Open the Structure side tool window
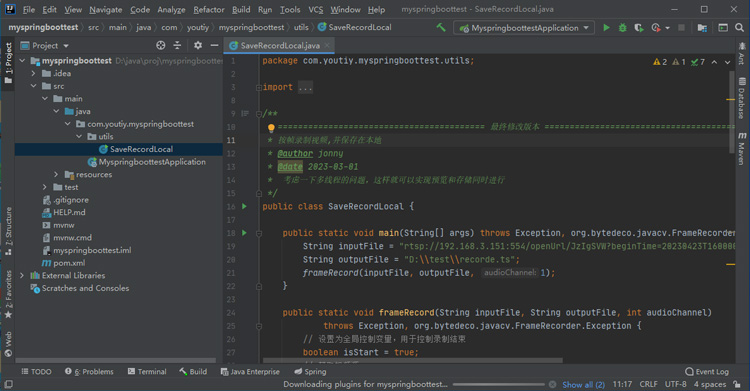 pyautogui.click(x=8, y=231)
